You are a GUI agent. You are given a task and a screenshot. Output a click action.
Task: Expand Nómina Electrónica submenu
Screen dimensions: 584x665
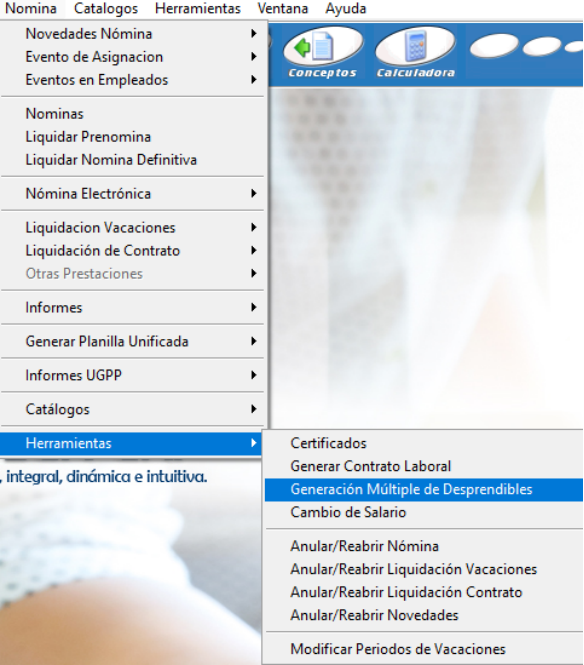132,193
